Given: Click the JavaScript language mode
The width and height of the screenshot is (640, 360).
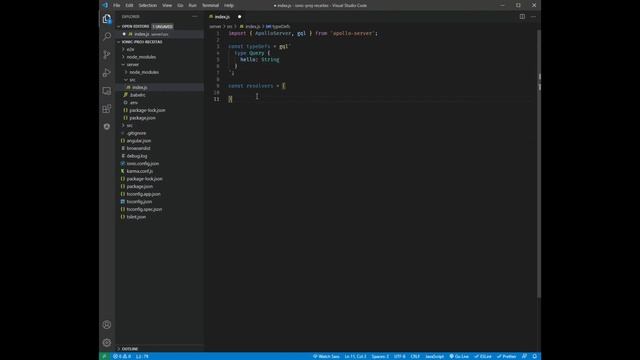Looking at the screenshot, I should [434, 356].
